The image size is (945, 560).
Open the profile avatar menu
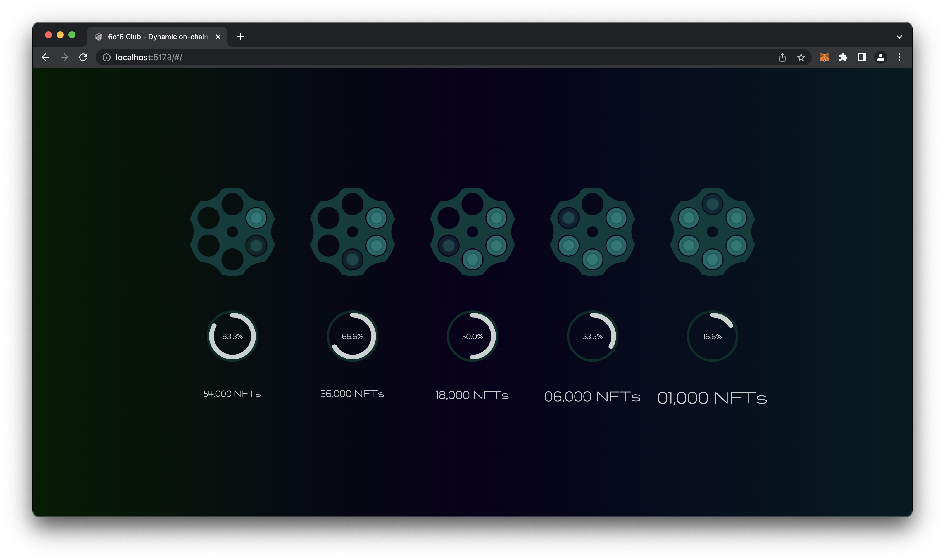(x=880, y=57)
